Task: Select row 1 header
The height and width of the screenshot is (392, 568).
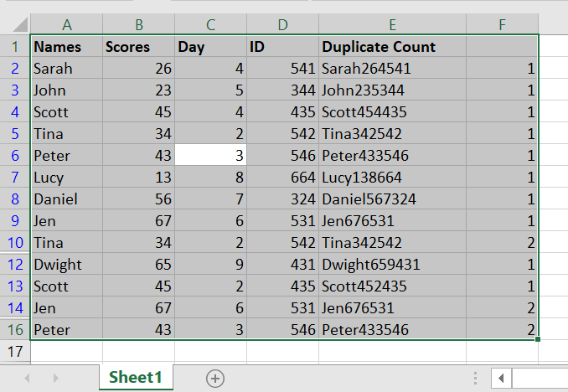Action: click(x=15, y=46)
